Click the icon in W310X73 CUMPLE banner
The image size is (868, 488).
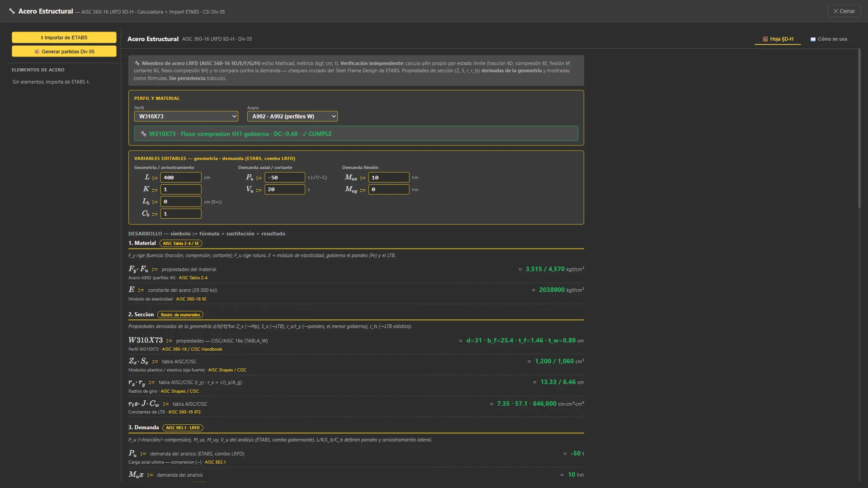coord(143,134)
